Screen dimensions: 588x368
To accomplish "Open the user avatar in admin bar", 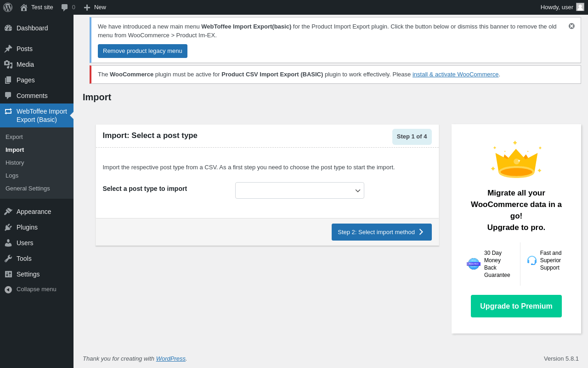I will tap(580, 7).
